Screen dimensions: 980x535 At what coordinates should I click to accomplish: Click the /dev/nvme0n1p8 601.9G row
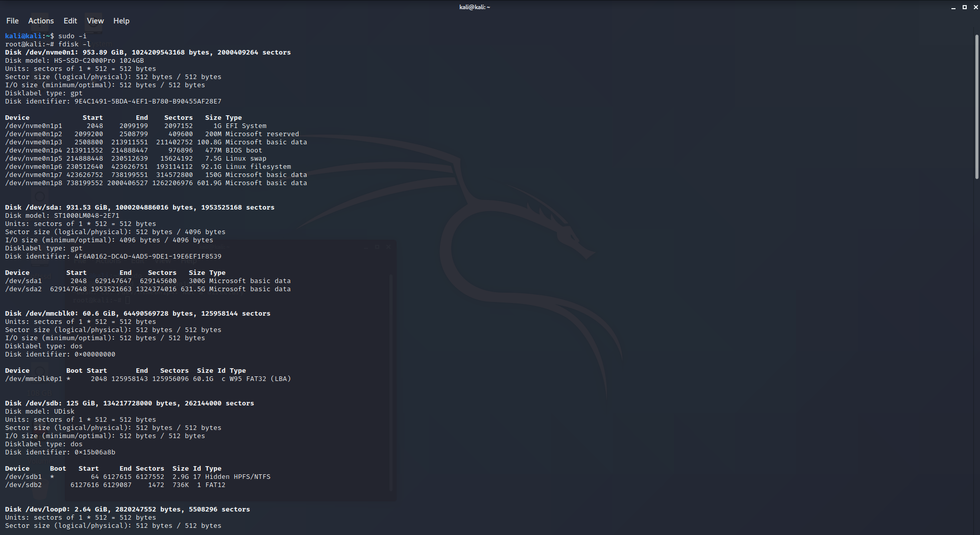point(156,183)
